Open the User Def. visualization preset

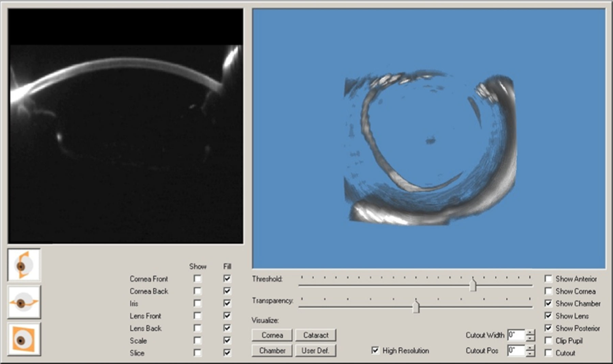(x=315, y=350)
